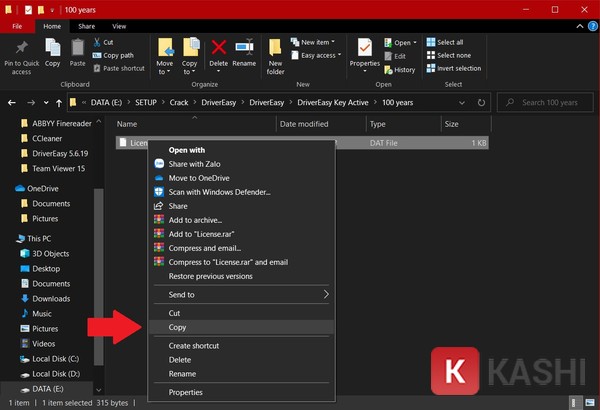This screenshot has height=410, width=600.
Task: Choose Share with Zalo in the context menu
Action: point(241,164)
